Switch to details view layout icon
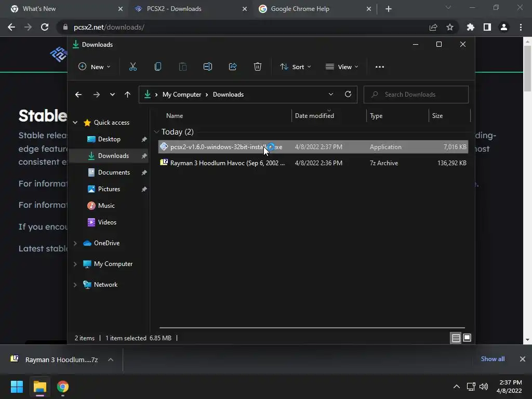 point(456,338)
